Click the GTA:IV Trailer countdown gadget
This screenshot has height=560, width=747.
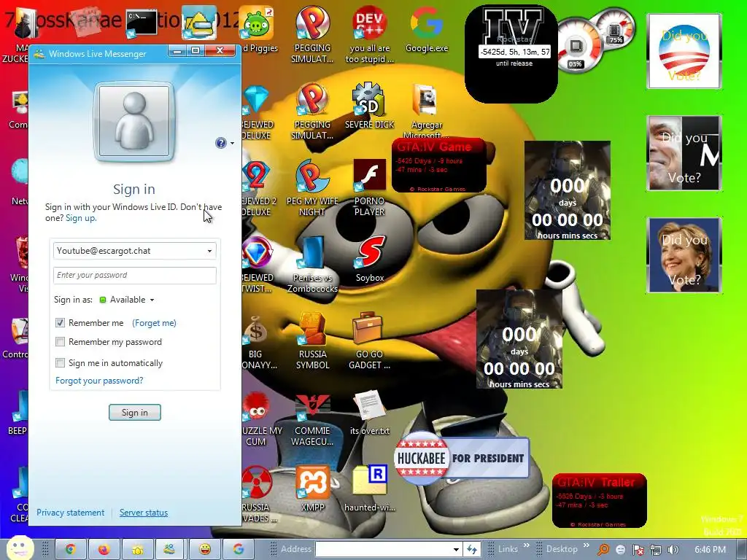point(600,500)
